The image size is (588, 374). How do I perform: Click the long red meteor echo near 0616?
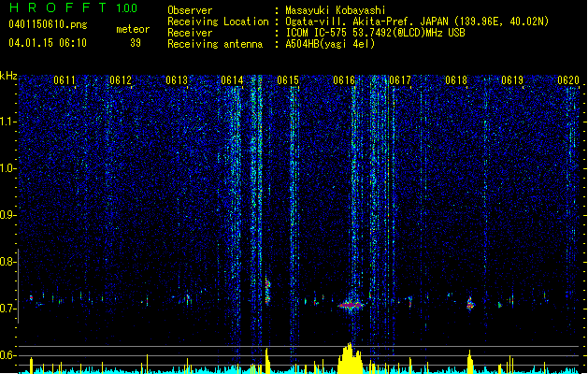click(x=350, y=305)
